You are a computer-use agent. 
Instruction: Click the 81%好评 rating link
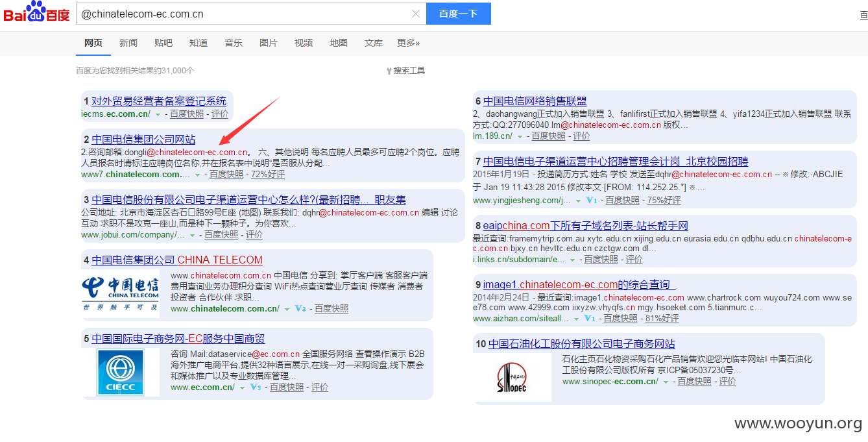[x=662, y=319]
